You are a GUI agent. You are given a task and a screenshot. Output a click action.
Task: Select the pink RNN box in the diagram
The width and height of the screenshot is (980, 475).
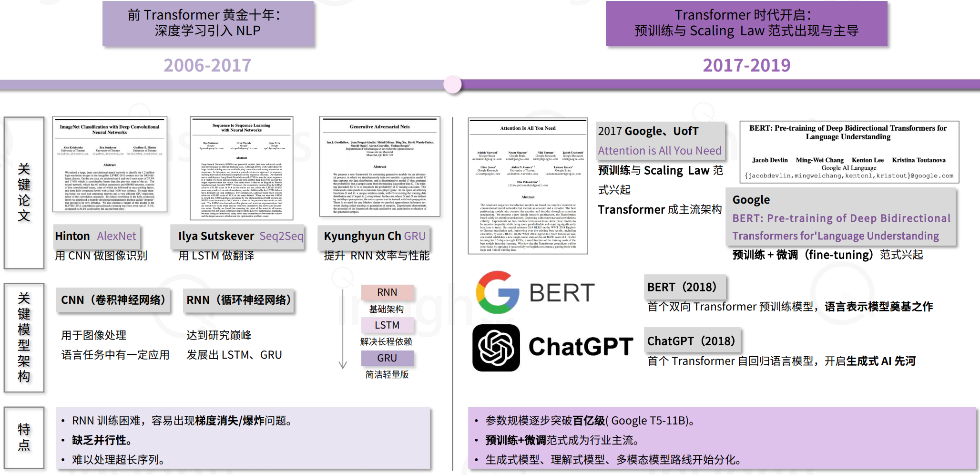(x=387, y=292)
